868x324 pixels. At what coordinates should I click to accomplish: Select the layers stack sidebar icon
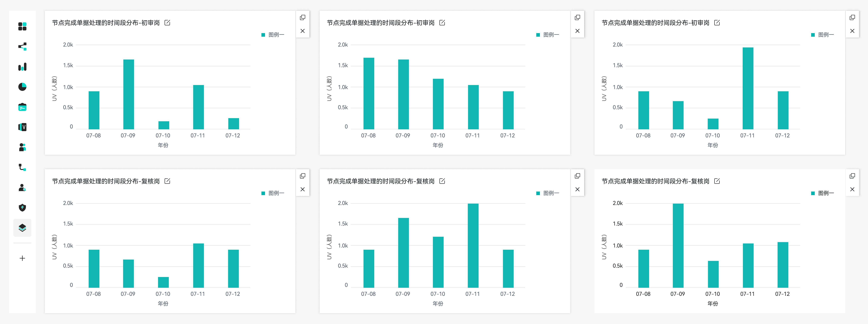coord(22,228)
